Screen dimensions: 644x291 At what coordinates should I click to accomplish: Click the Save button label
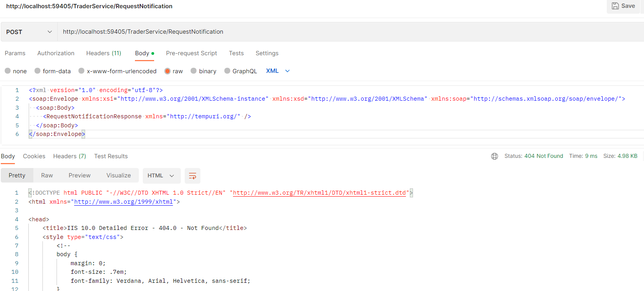point(628,6)
